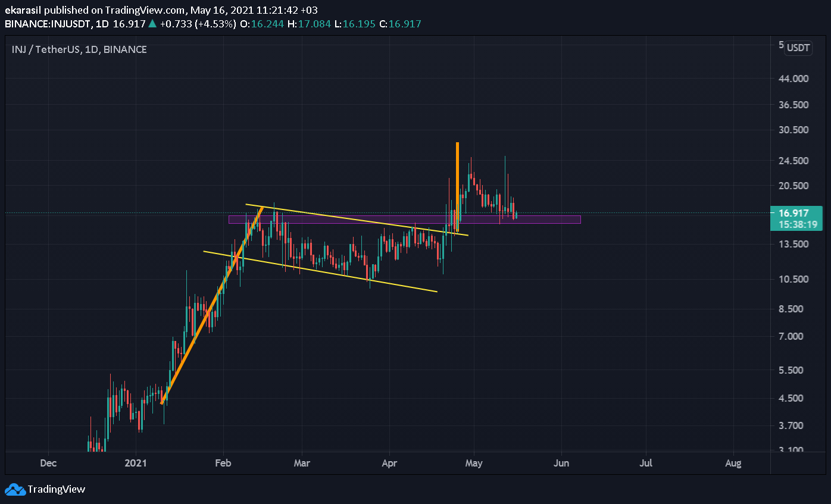
Task: Click the USDT currency label
Action: click(798, 48)
